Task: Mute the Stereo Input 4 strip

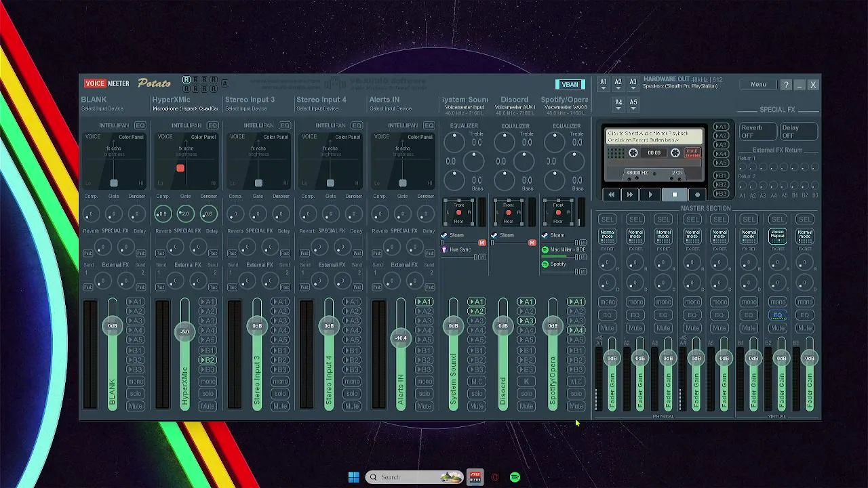Action: (x=351, y=406)
